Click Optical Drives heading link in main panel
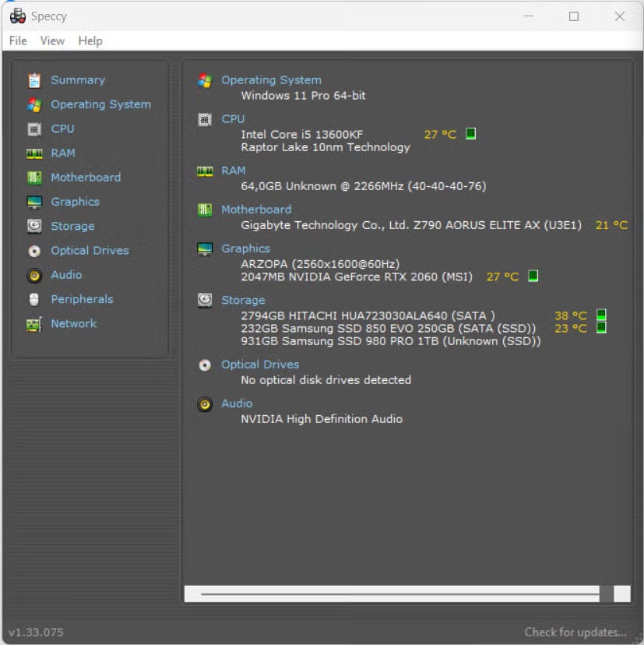644x645 pixels. pos(260,365)
